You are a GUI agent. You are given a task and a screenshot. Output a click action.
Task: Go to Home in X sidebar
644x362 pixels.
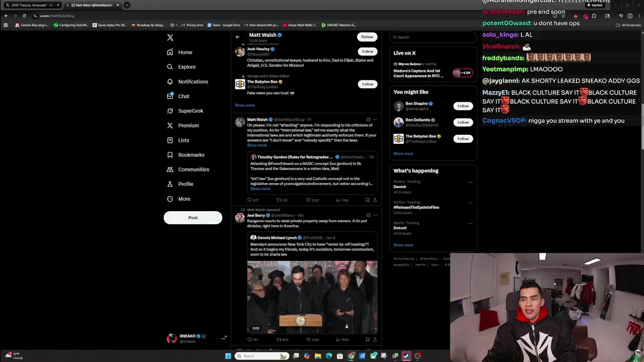point(180,52)
